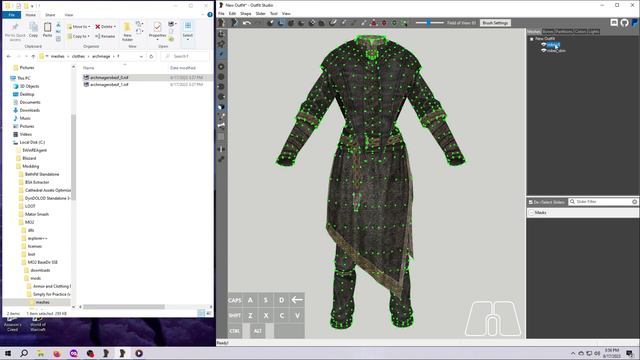Click the Slider Filter input field
The image size is (640, 360).
[603, 202]
